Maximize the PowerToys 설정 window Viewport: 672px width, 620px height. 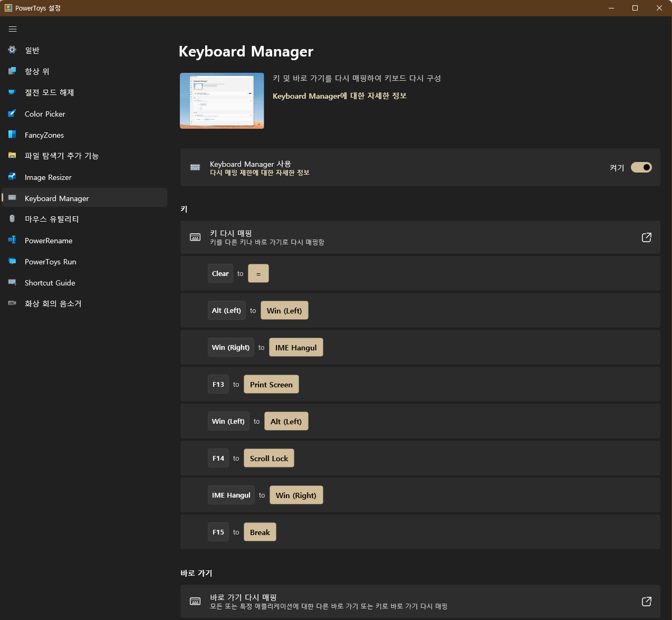tap(635, 8)
